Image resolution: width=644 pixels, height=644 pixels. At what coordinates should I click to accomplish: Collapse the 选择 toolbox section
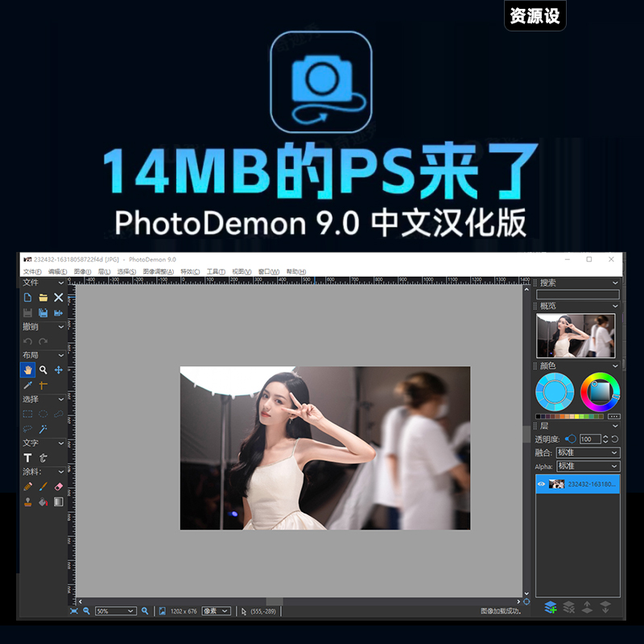pyautogui.click(x=61, y=399)
